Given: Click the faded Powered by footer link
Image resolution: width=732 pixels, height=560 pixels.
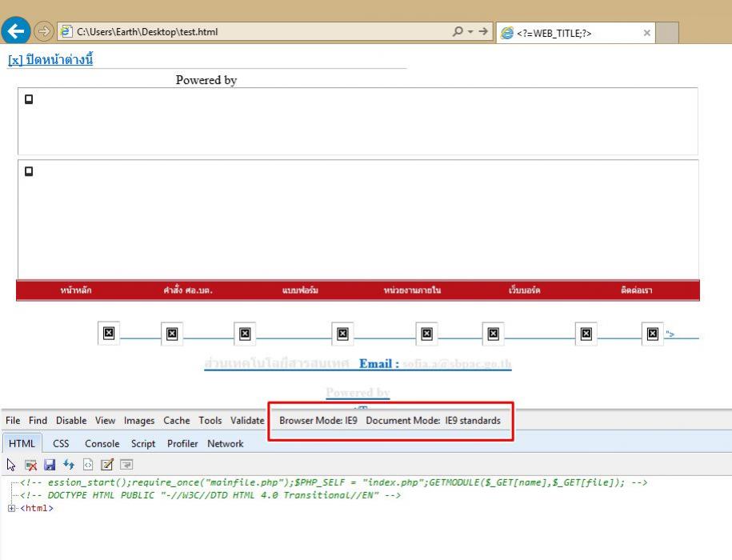Looking at the screenshot, I should tap(358, 393).
